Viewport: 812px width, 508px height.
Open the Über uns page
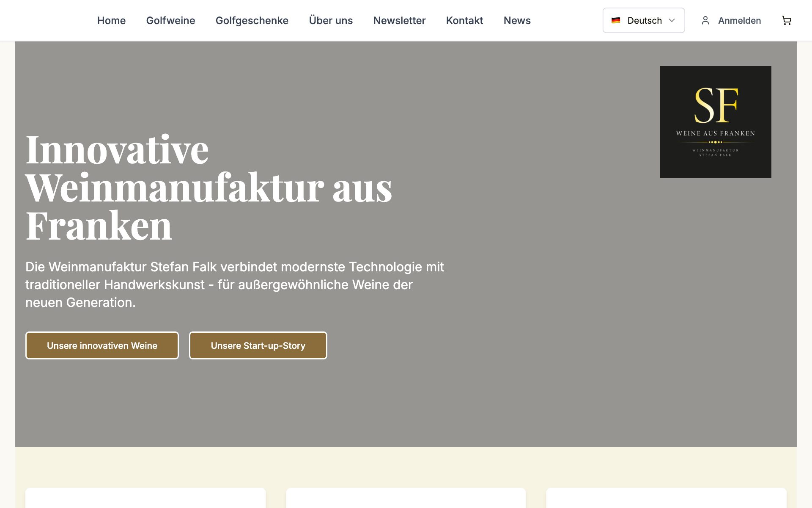click(331, 20)
